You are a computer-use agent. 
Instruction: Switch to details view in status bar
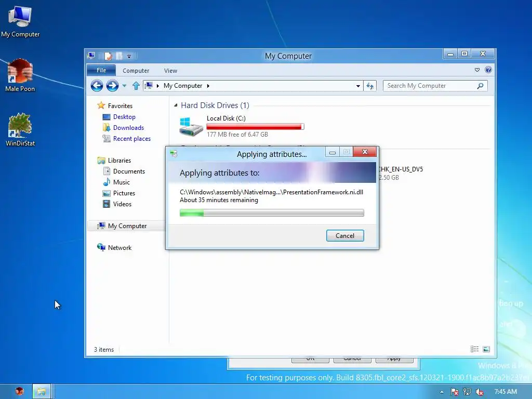[475, 349]
